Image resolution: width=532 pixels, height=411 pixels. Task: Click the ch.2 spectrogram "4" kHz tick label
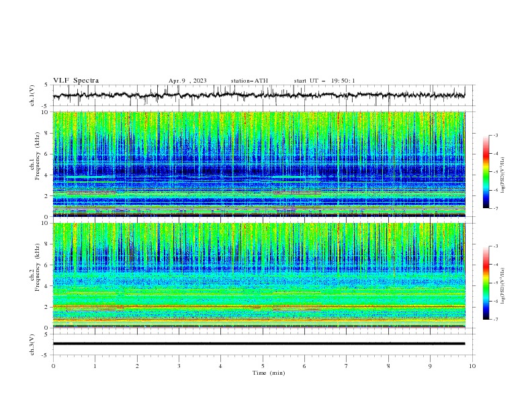click(47, 287)
